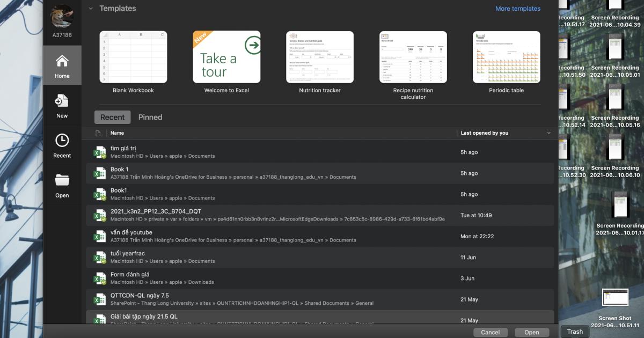Select the file name tuổi yearfrac
This screenshot has width=644, height=338.
pos(128,253)
